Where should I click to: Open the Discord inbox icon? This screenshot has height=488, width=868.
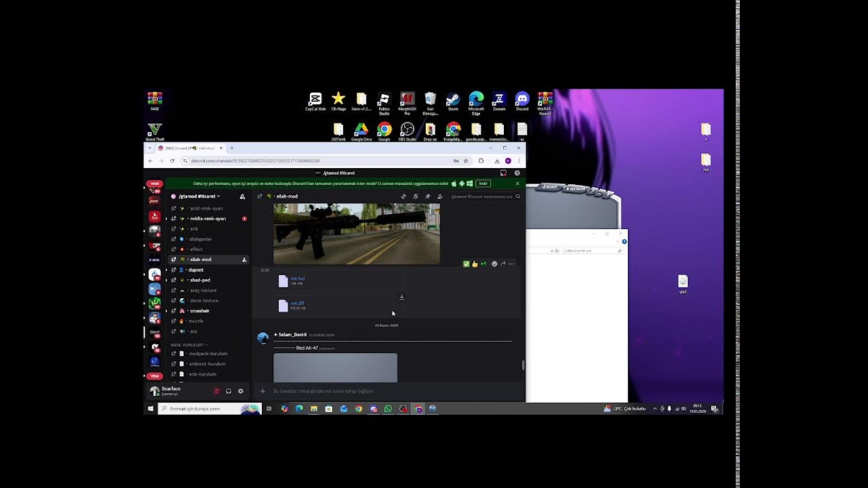(x=503, y=173)
